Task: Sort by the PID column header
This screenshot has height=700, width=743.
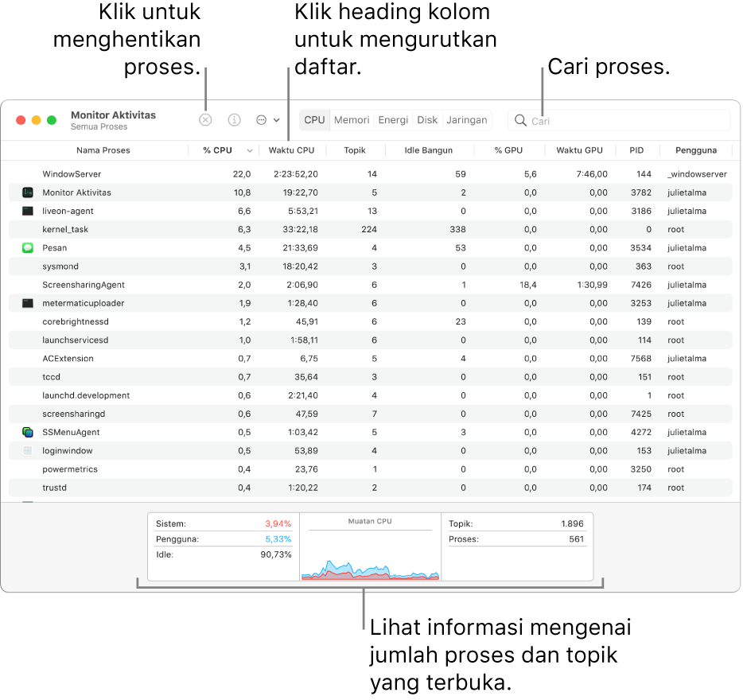Action: click(x=636, y=150)
